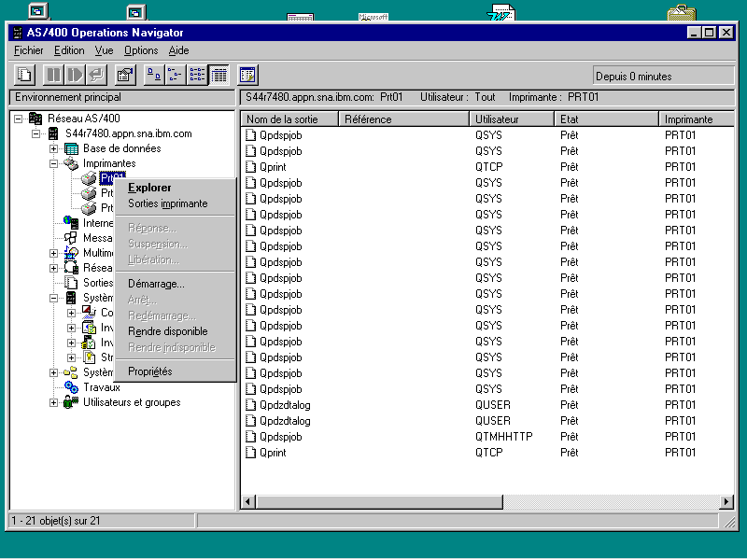The width and height of the screenshot is (747, 560).
Task: Click the document icon in the QTMHHTTP row
Action: [x=250, y=437]
